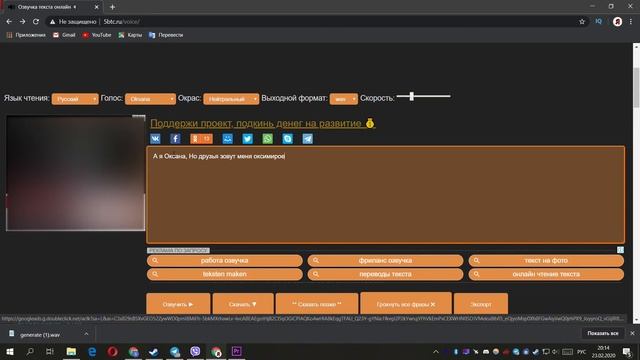Image resolution: width=640 pixels, height=360 pixels.
Task: Click 'Показать все' in the downloads bar
Action: pos(603,333)
